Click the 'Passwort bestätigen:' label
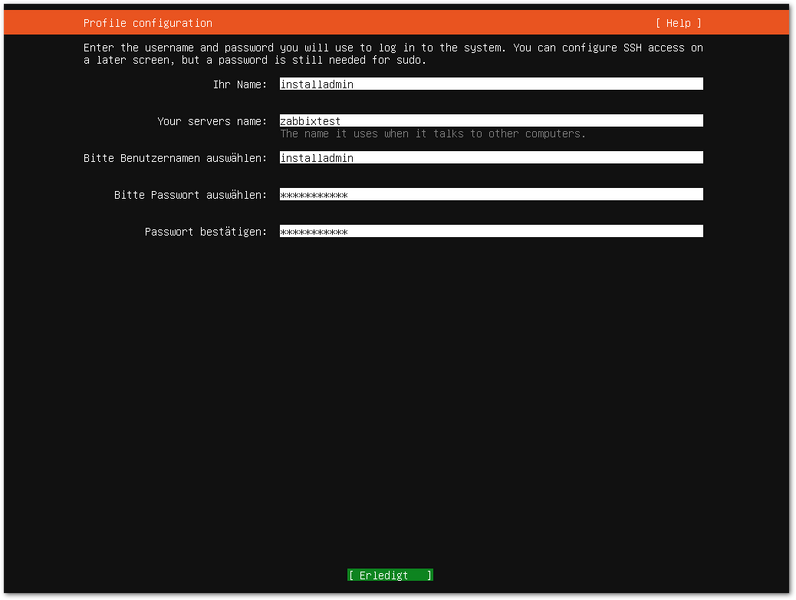Image resolution: width=796 pixels, height=600 pixels. 206,232
